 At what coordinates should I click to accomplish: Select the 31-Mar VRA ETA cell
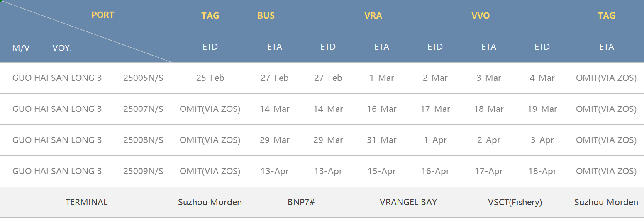pos(382,140)
